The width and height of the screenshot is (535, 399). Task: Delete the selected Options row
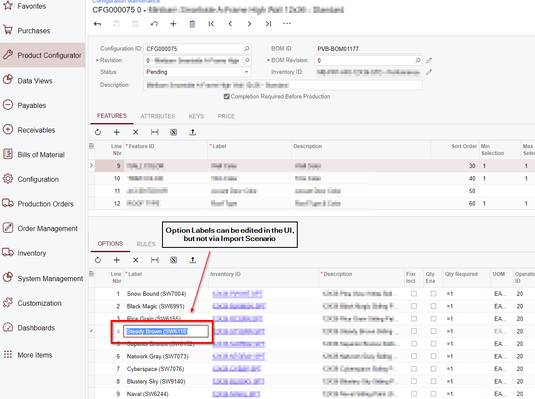click(x=136, y=260)
